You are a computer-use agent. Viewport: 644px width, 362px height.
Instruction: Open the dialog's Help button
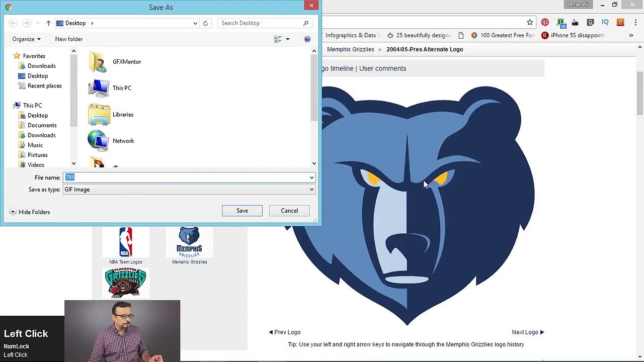pyautogui.click(x=307, y=39)
